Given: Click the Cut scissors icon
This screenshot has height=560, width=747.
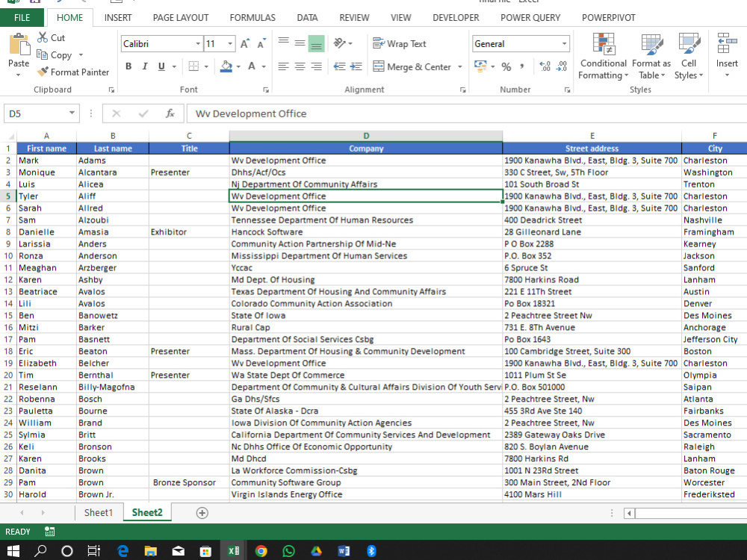Looking at the screenshot, I should [x=43, y=37].
